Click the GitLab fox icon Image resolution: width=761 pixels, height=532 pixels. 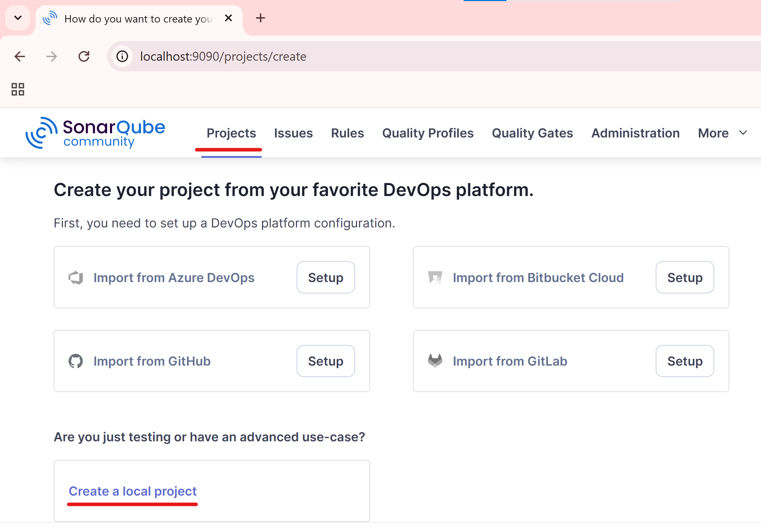435,361
